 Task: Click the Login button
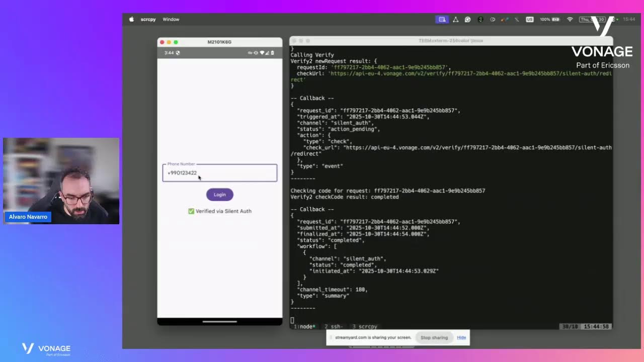click(220, 195)
